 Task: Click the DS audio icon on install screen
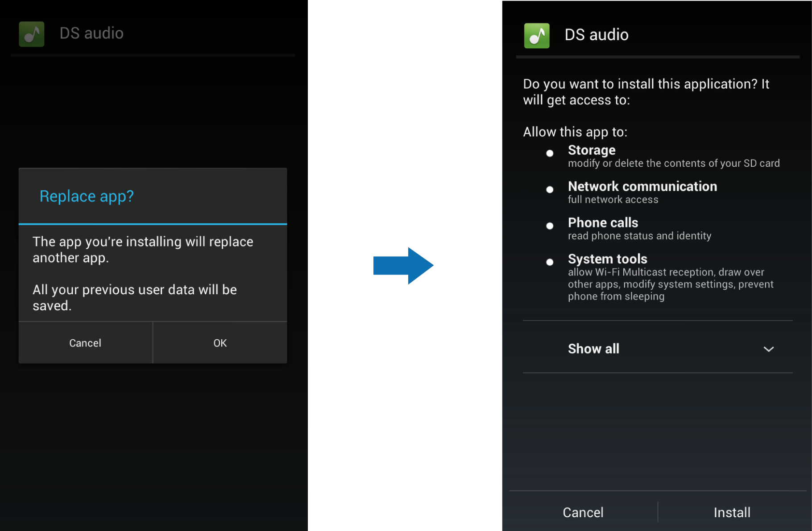coord(537,36)
